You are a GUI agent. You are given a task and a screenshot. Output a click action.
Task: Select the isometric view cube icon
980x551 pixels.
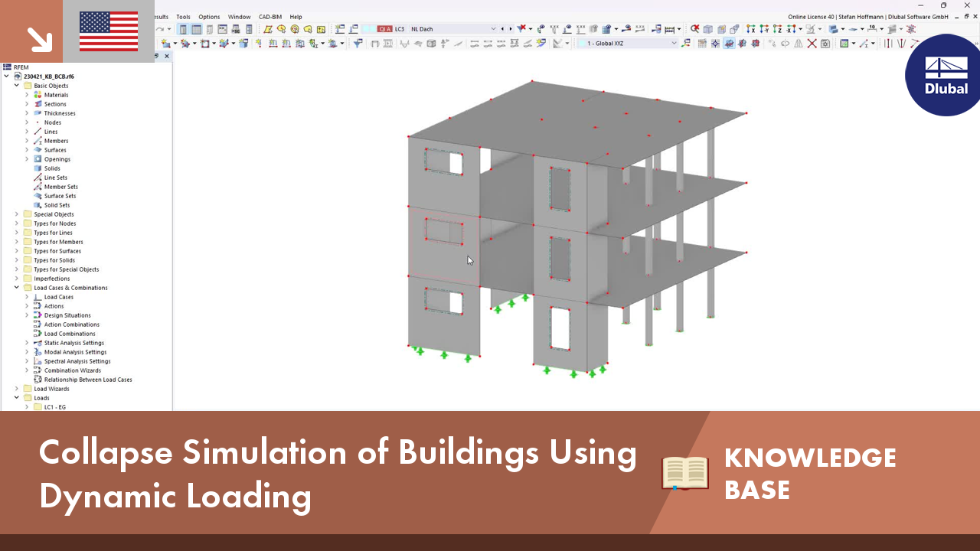coord(708,29)
